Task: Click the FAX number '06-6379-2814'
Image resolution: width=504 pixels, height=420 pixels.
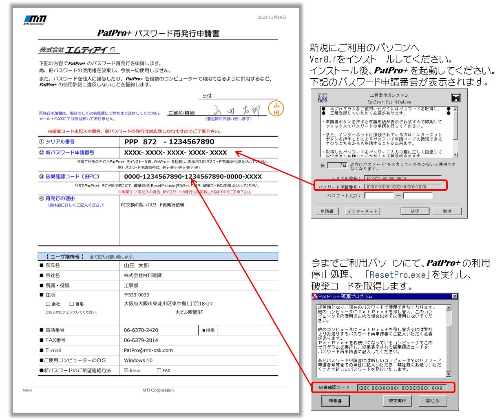Action: pos(141,340)
